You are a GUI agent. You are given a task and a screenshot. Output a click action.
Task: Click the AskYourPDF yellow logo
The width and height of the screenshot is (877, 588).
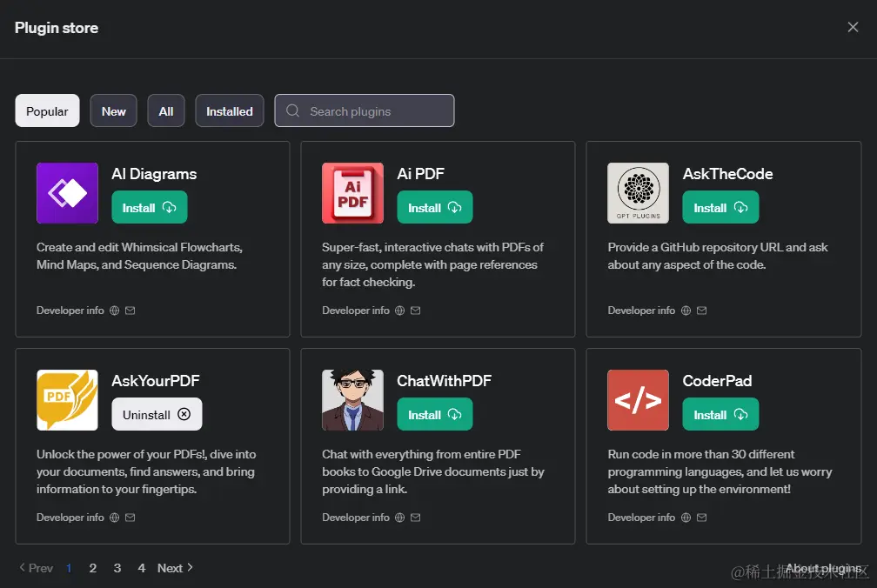[67, 399]
